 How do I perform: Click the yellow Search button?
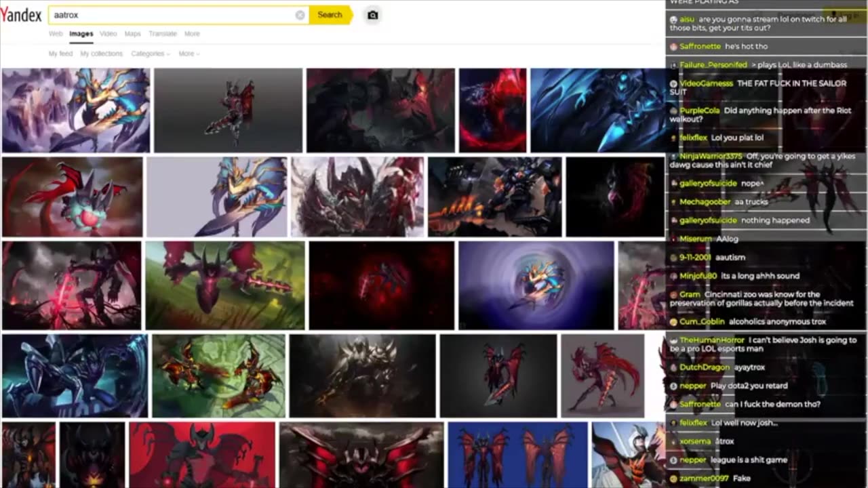(330, 15)
